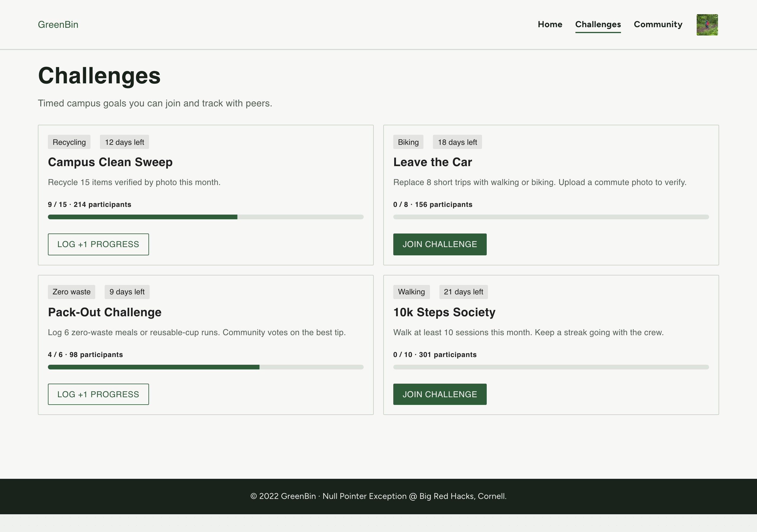Screen dimensions: 757x532
Task: Click the © 2022 GreenBin footer text
Action: [x=378, y=496]
